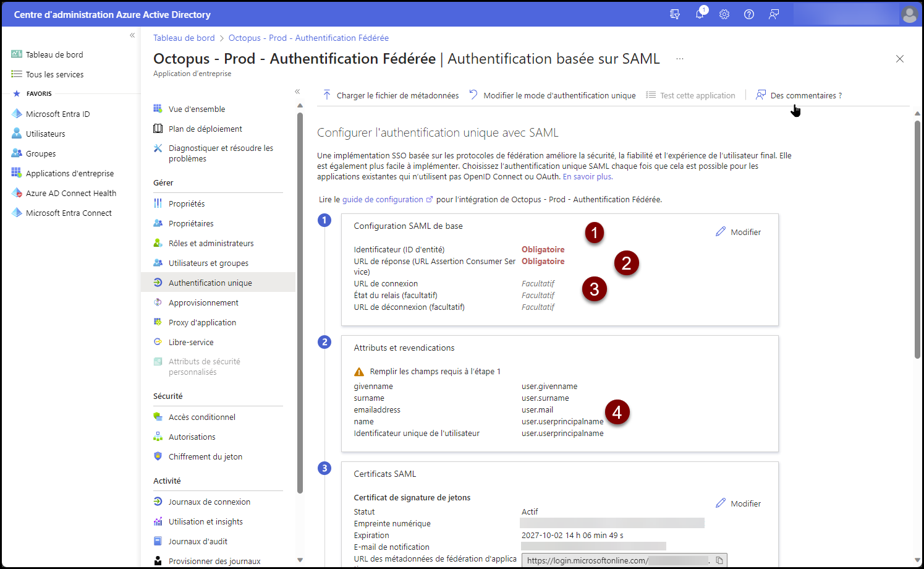The height and width of the screenshot is (569, 924).
Task: Click Octopus - Prod breadcrumb link
Action: click(308, 38)
